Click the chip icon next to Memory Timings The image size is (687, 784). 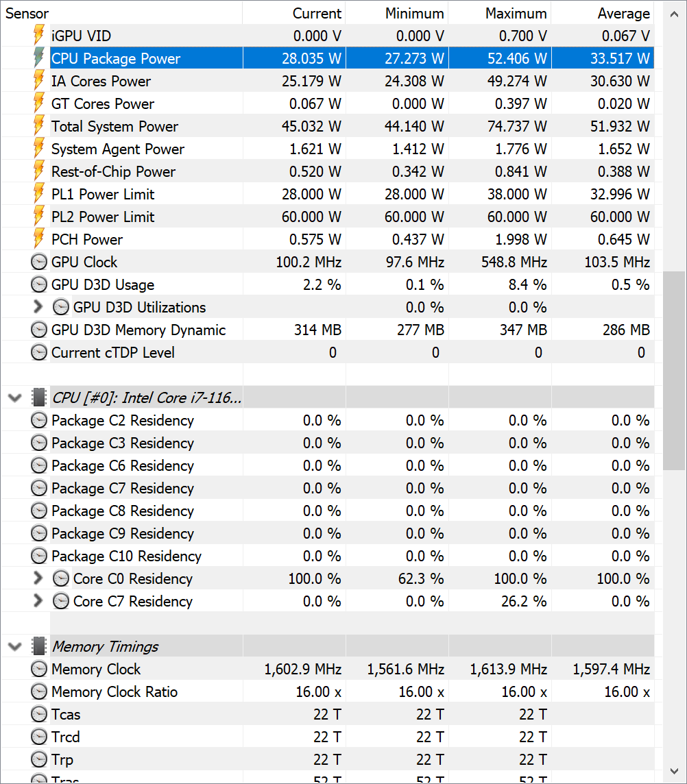(39, 646)
